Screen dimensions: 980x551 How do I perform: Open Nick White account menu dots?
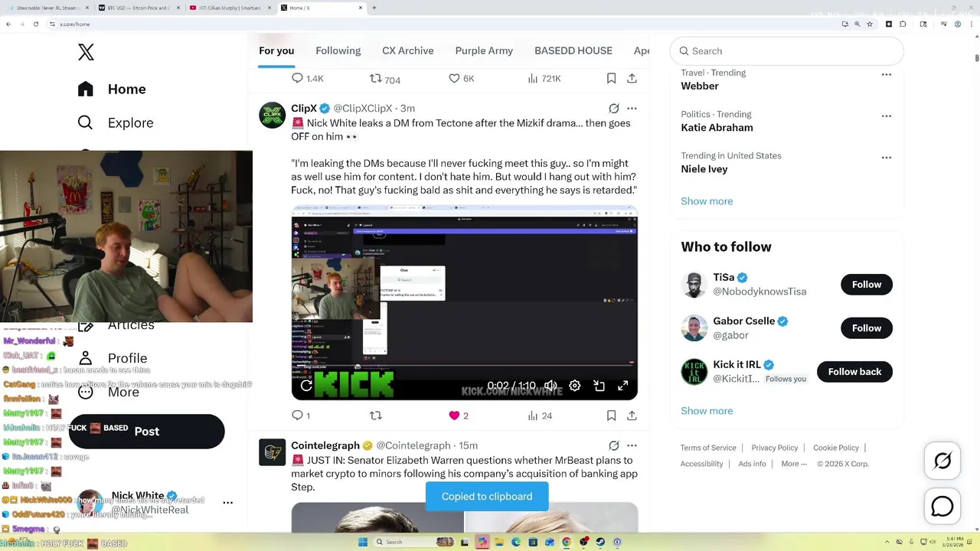pos(227,503)
